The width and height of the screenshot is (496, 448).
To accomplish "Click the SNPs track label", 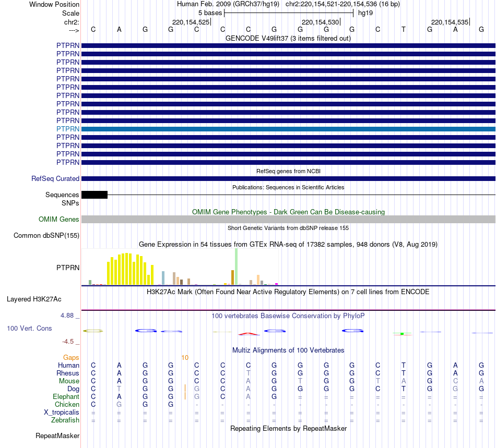I will tap(70, 203).
